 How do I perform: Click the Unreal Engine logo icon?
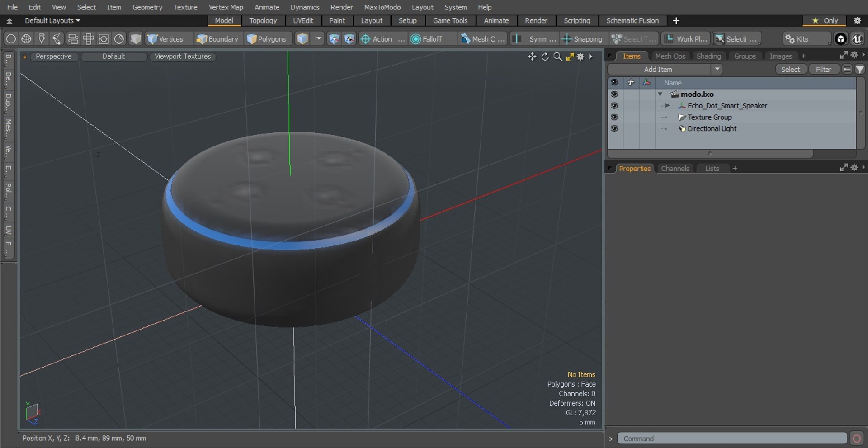[x=857, y=39]
